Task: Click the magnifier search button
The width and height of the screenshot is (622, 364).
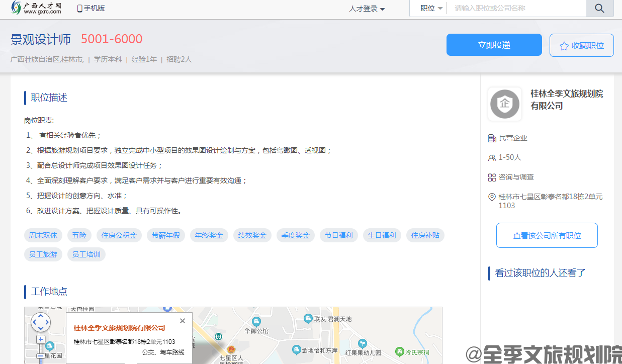Action: coord(600,9)
